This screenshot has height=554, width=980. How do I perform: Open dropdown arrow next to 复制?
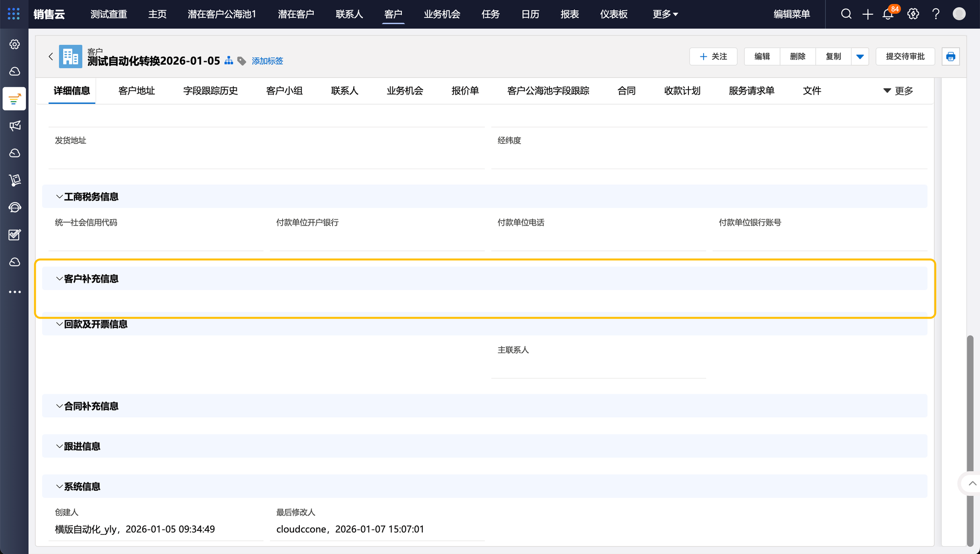point(860,57)
